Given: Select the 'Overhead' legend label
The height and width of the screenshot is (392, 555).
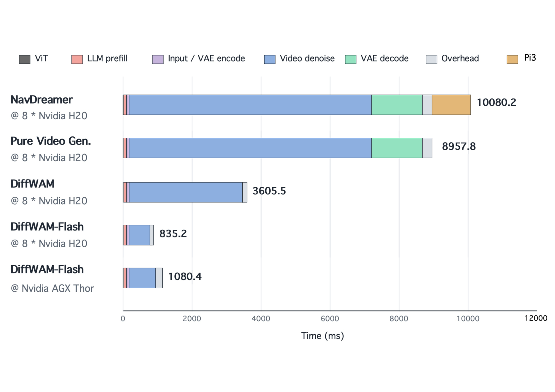Looking at the screenshot, I should click(460, 58).
